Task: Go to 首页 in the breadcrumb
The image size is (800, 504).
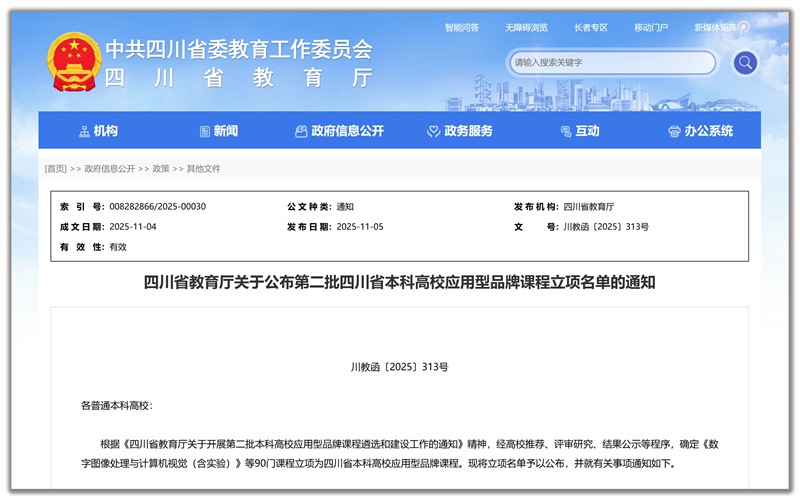Action: (x=55, y=169)
